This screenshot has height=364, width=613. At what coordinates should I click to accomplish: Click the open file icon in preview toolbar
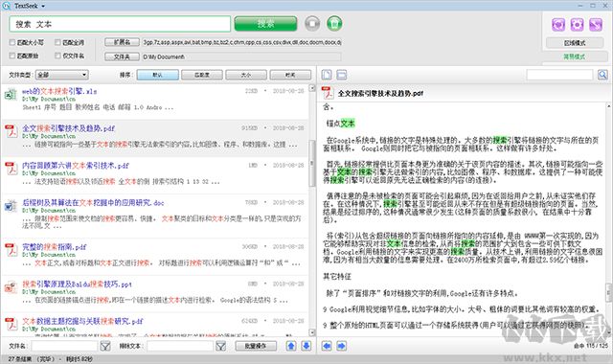327,75
